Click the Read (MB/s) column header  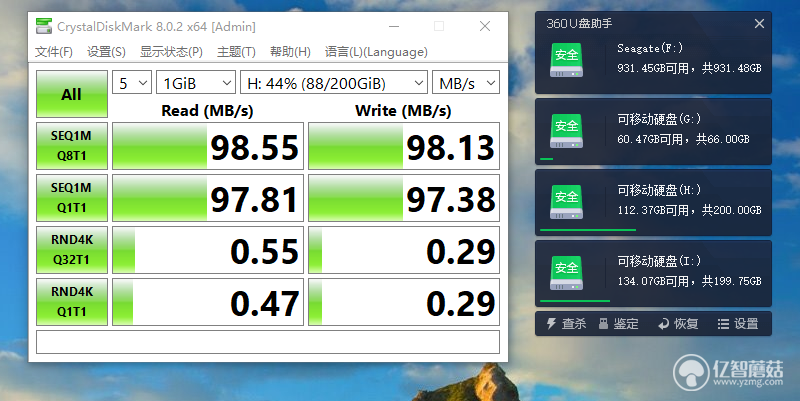(x=207, y=111)
